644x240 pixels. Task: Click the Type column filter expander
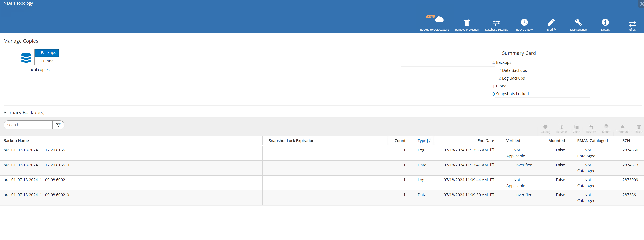[x=428, y=141]
